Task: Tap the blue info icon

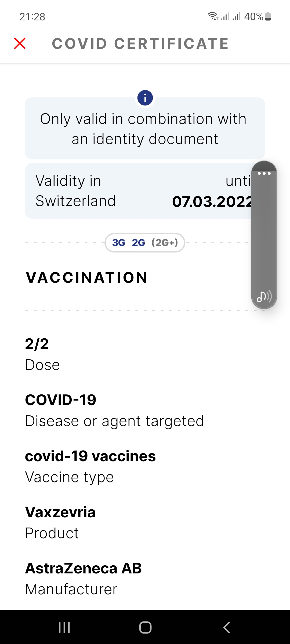Action: tap(145, 98)
